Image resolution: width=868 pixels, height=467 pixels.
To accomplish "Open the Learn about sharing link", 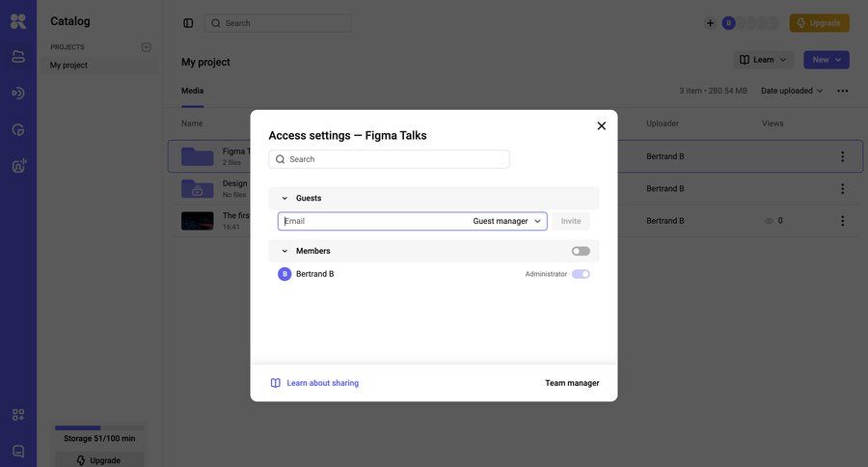I will coord(323,383).
